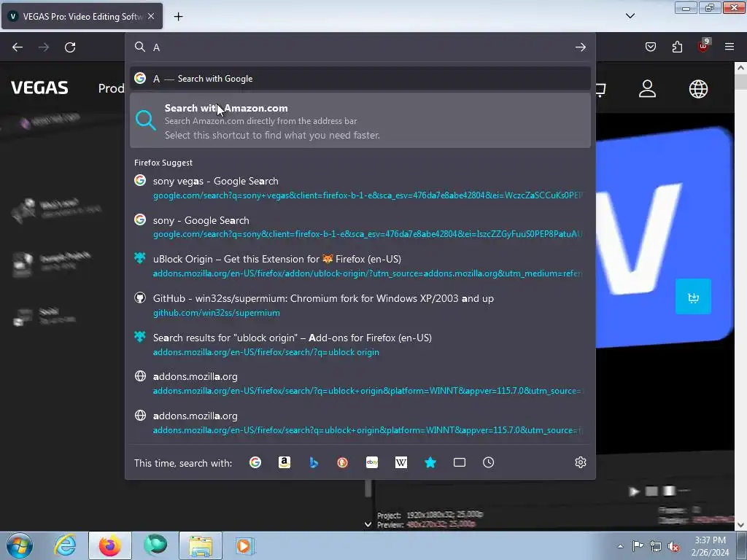Open search settings gear icon
Image resolution: width=747 pixels, height=560 pixels.
tap(580, 462)
